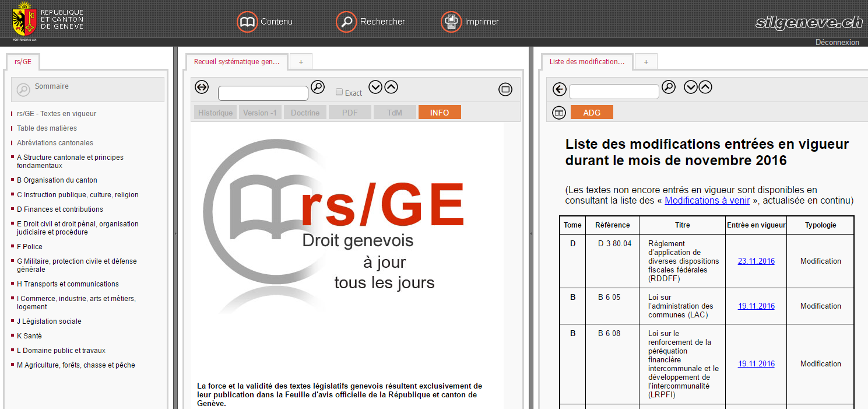Click the down chevron in middle panel
868x409 pixels.
375,88
